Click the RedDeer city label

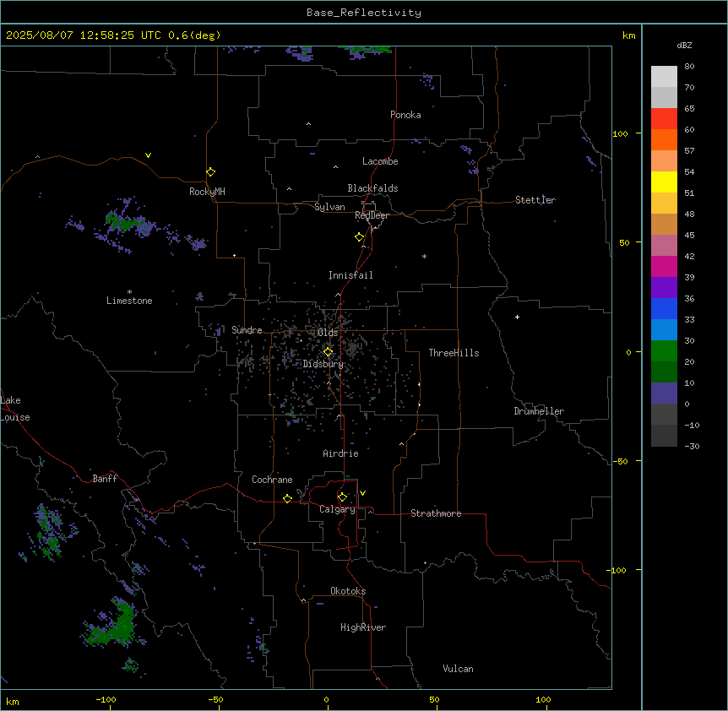(x=372, y=215)
